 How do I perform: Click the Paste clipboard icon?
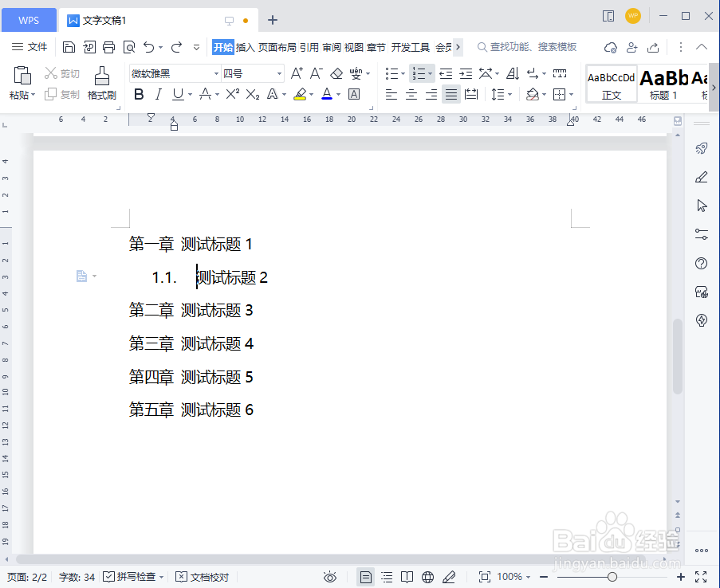[x=22, y=75]
